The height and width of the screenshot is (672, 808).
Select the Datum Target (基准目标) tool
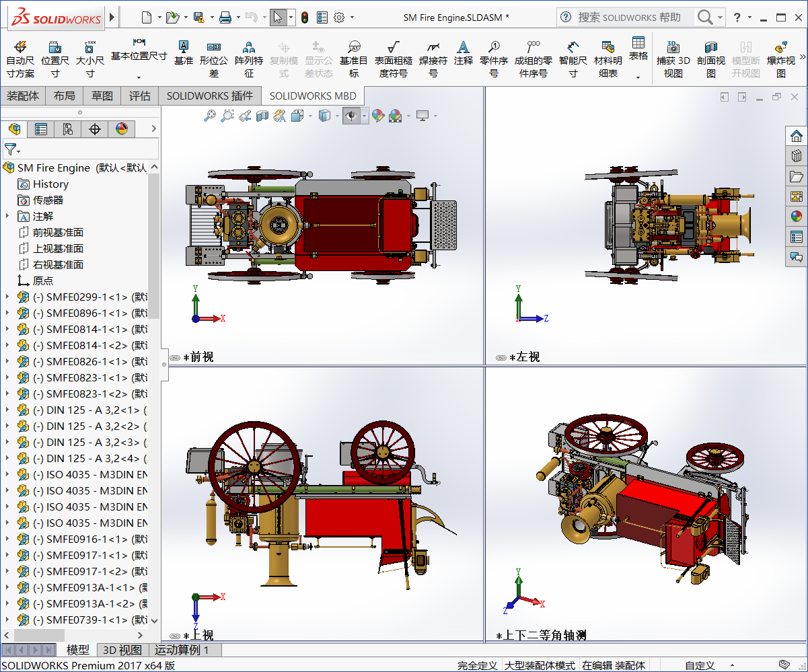[354, 59]
